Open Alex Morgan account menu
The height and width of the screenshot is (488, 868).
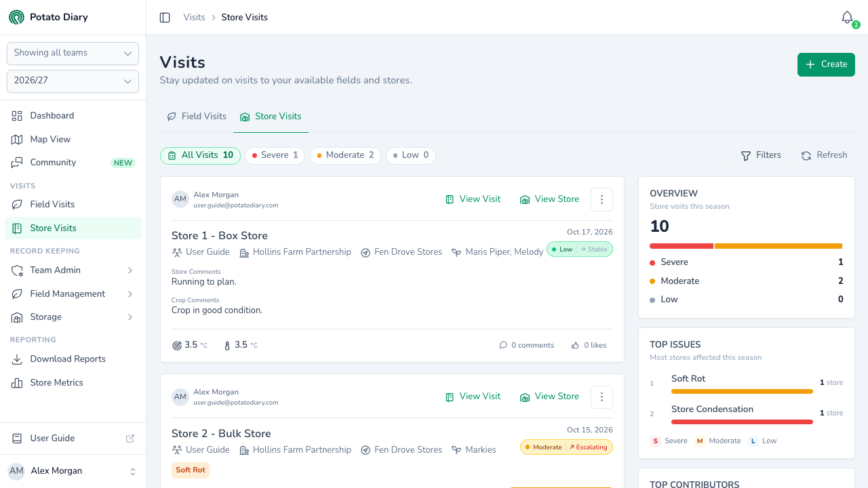point(73,471)
